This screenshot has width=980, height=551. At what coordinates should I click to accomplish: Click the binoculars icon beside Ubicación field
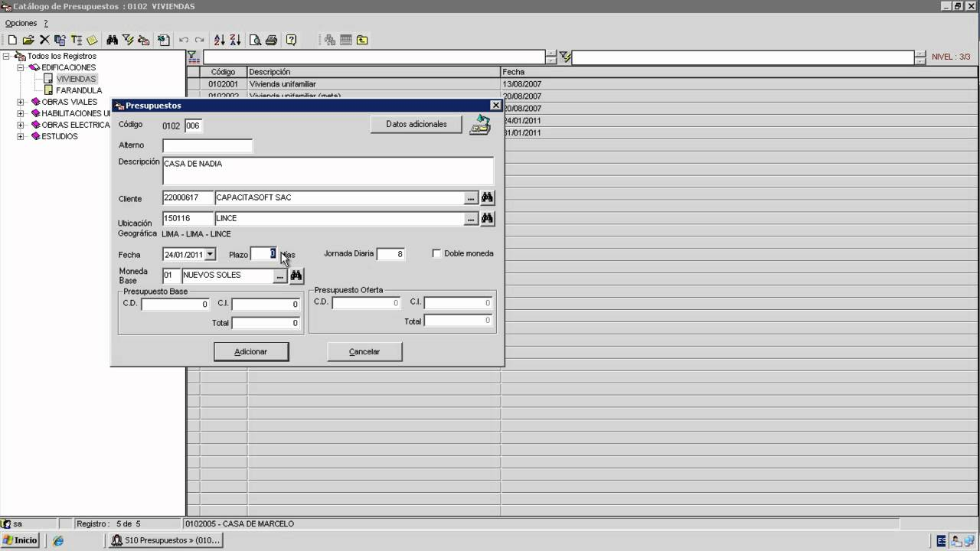(x=487, y=219)
